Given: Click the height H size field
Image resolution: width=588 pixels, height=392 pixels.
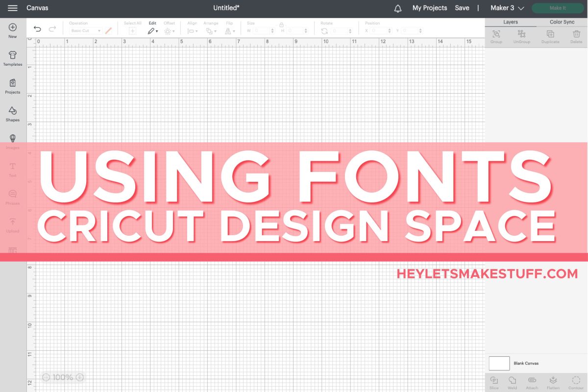Looking at the screenshot, I should 298,31.
